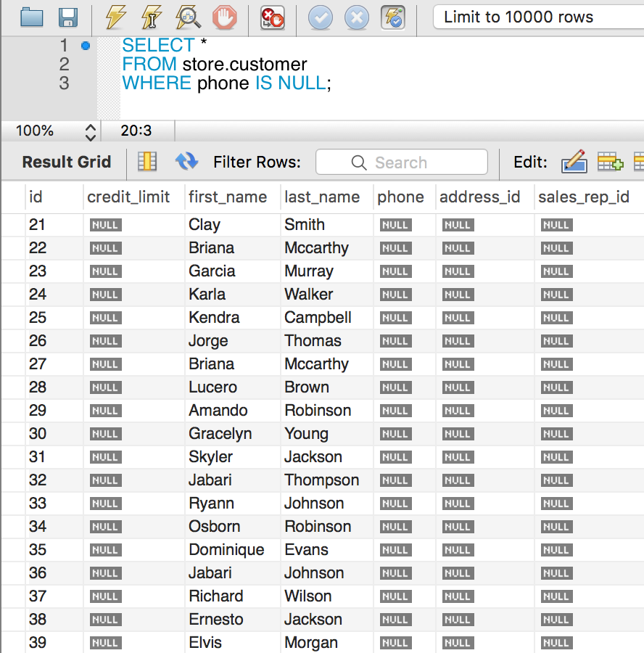
Task: Refresh result data with blue arrows icon
Action: (186, 162)
